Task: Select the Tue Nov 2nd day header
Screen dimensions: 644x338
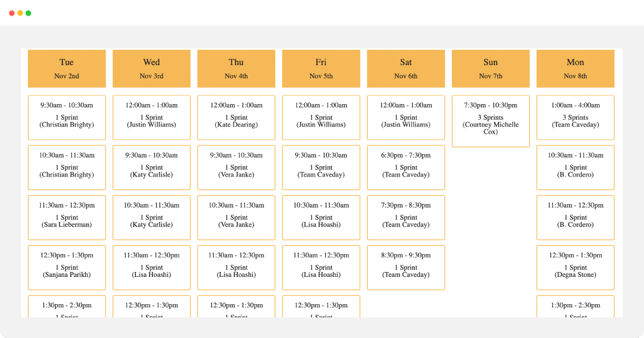Action: (67, 68)
